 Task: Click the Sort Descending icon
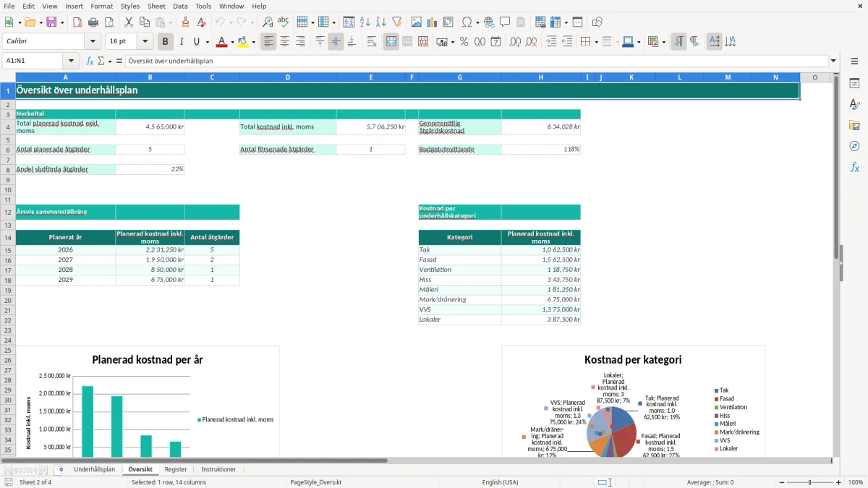381,22
